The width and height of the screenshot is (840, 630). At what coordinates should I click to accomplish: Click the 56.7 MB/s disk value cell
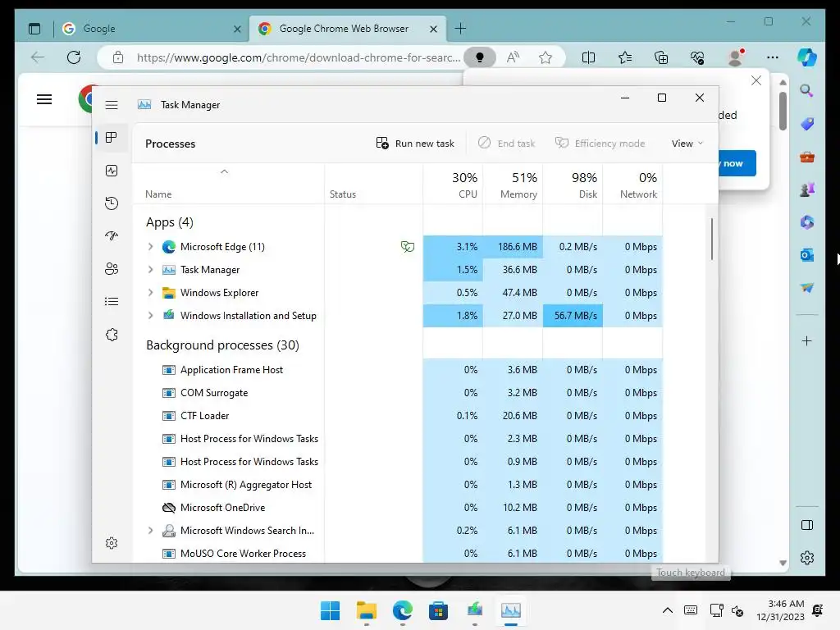click(573, 316)
